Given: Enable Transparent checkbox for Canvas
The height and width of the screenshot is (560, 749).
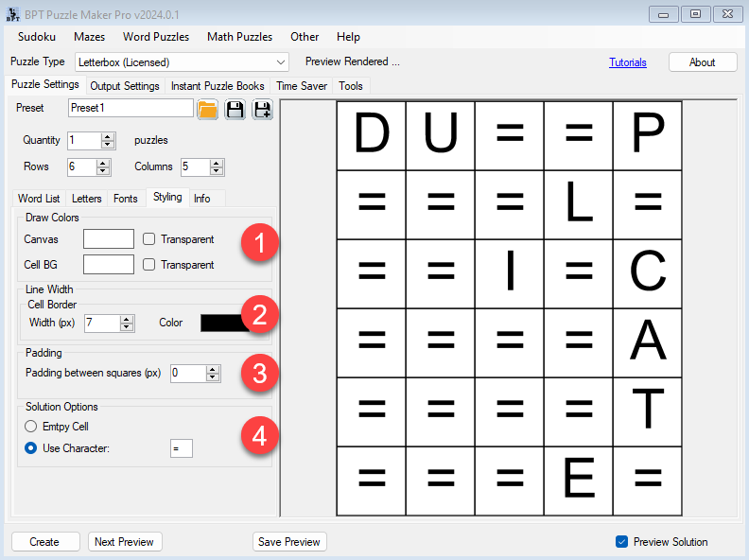Looking at the screenshot, I should (x=149, y=239).
